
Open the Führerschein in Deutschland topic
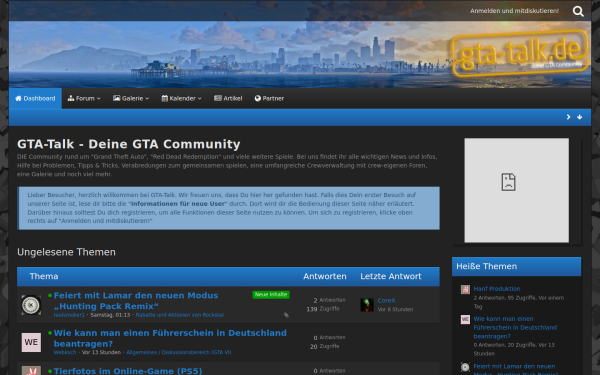pos(170,338)
